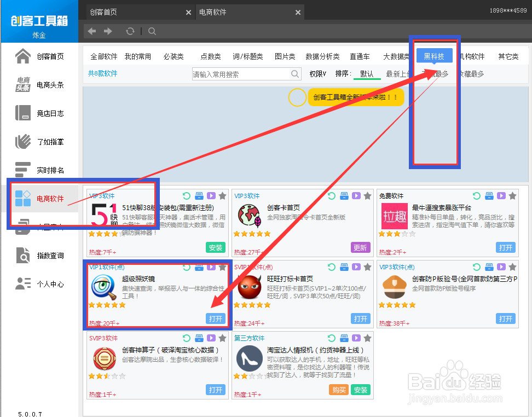The image size is (532, 417).
Task: Click video play icon on 淘宝达人情报机 card
Action: (356, 338)
